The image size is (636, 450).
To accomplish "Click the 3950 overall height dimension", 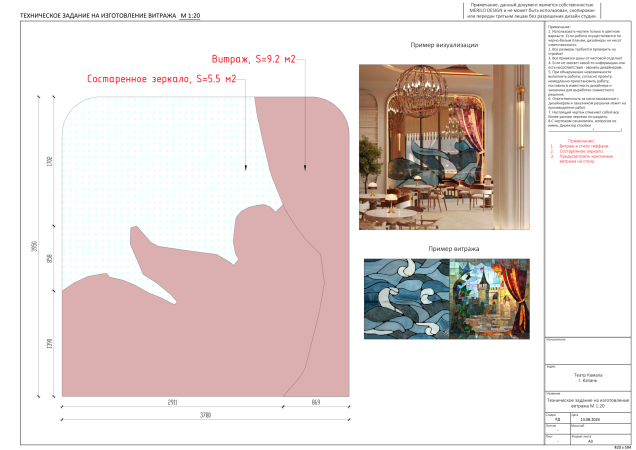I will coord(32,246).
